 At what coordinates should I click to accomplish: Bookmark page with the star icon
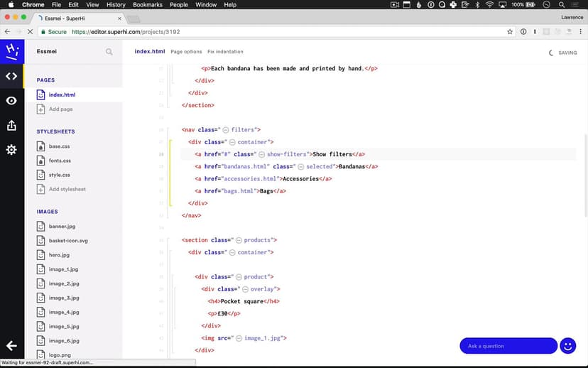(x=510, y=32)
